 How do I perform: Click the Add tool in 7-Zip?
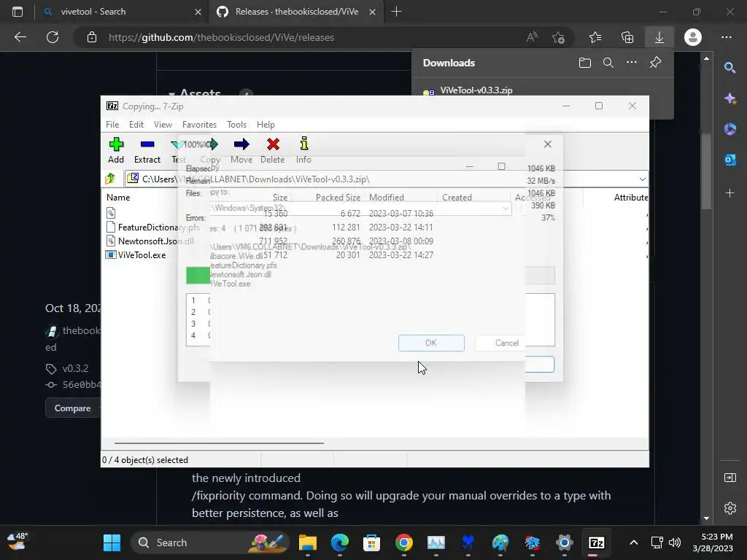[116, 150]
